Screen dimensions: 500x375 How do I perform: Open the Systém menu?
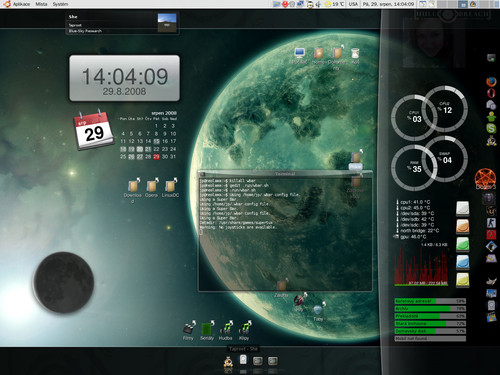[x=60, y=4]
